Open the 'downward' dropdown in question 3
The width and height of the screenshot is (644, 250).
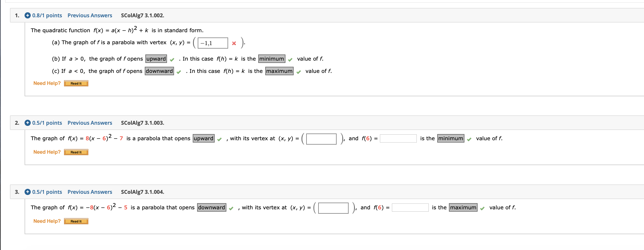pos(212,208)
